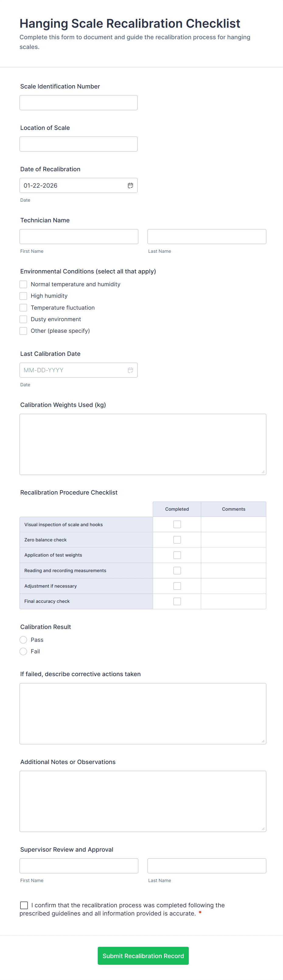Mark Visual inspection of scale and hooks completed
This screenshot has width=283, height=980.
coord(177,524)
